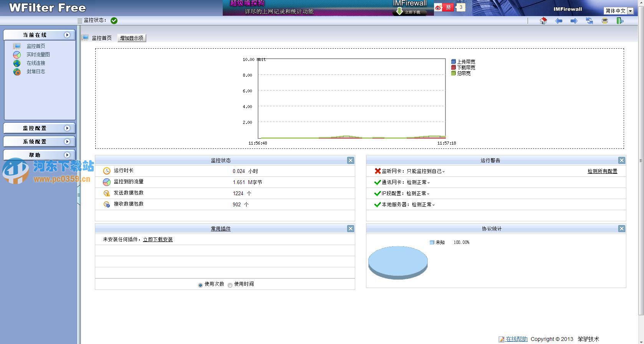Click the pie chart icon beside 实时流量图
Screen dimensions: 644x344
17,55
